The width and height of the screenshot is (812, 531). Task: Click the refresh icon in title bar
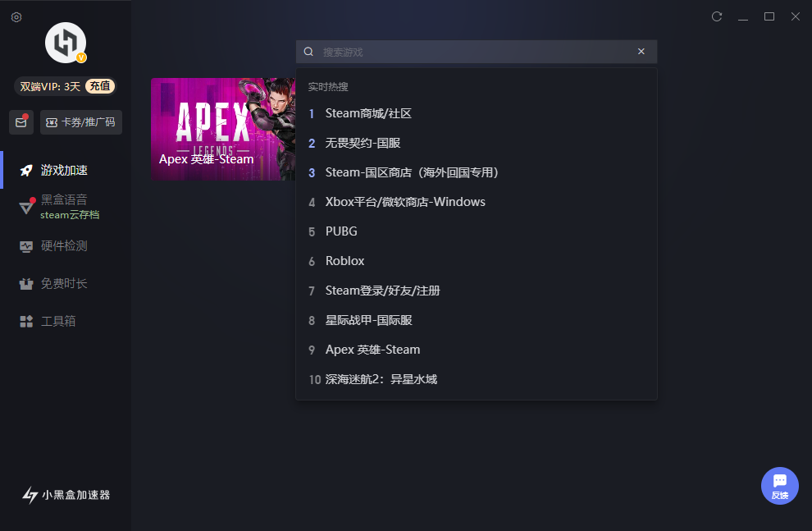point(717,16)
